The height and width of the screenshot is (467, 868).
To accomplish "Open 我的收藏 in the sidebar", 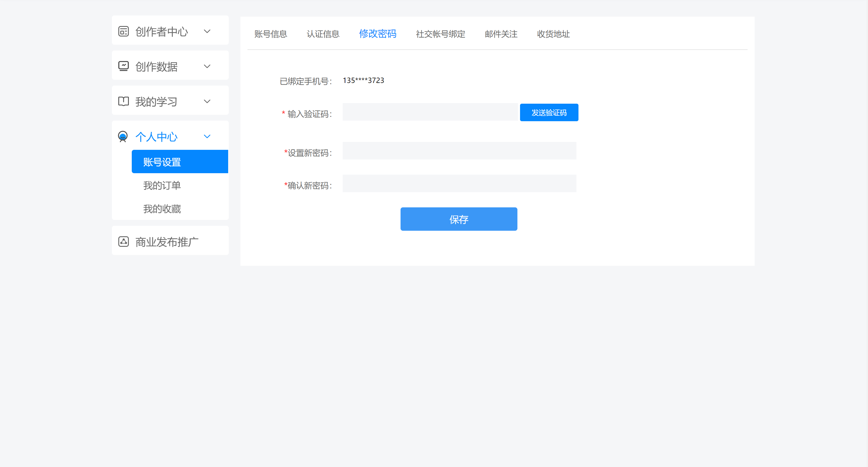I will (x=162, y=209).
